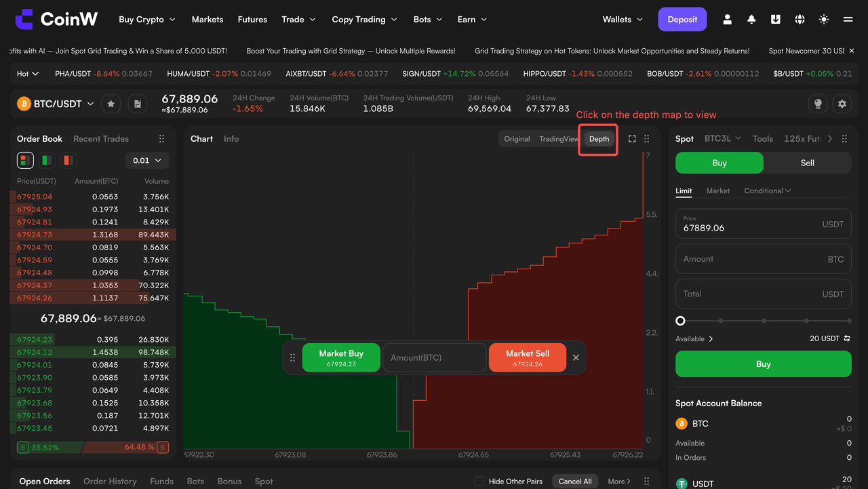
Task: Expand the Bots menu
Action: click(428, 20)
